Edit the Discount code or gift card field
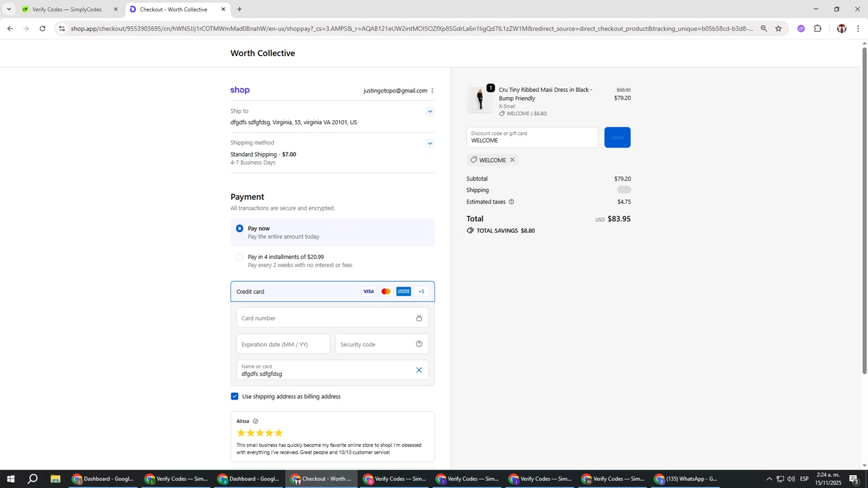The width and height of the screenshot is (868, 488). tap(532, 138)
